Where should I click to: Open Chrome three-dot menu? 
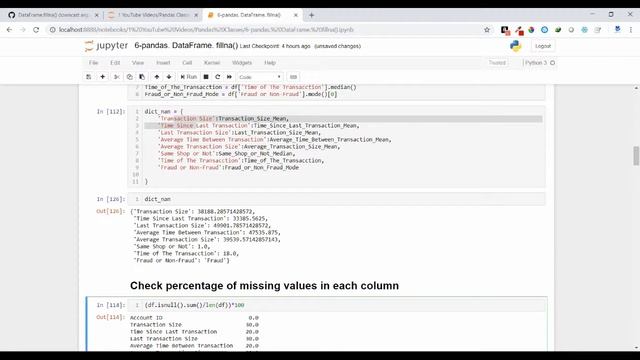[x=631, y=30]
